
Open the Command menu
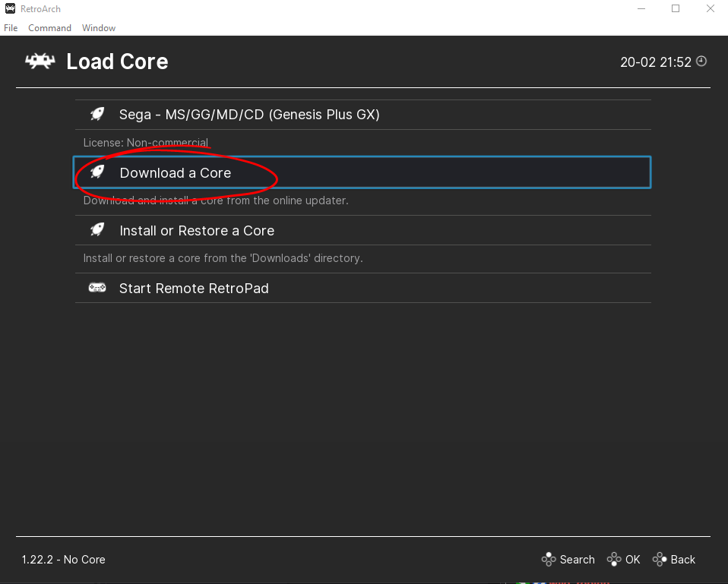point(49,27)
